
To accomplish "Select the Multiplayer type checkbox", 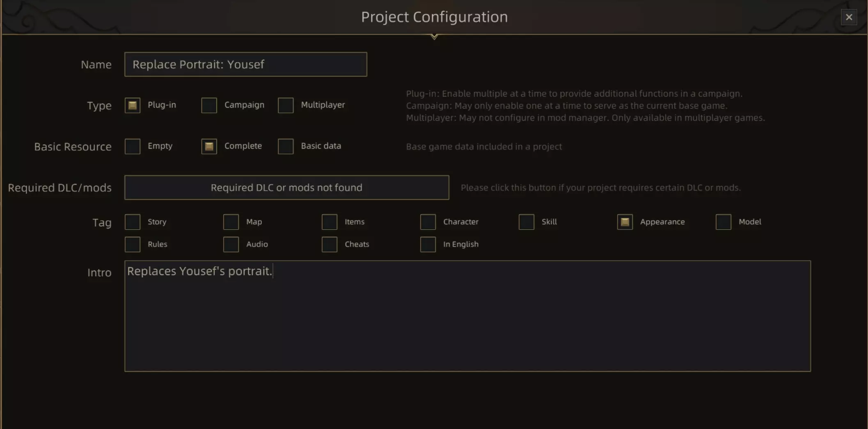I will pos(286,106).
